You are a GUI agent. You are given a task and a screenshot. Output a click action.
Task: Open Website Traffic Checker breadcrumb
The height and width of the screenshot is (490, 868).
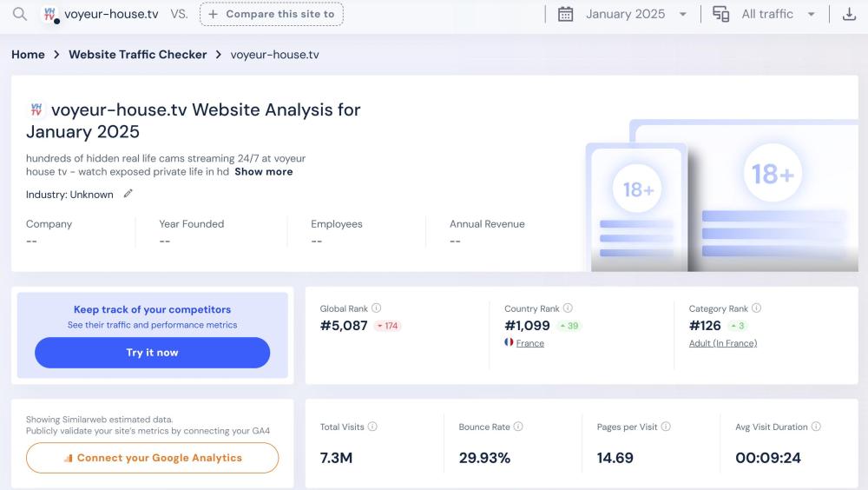[x=137, y=54]
